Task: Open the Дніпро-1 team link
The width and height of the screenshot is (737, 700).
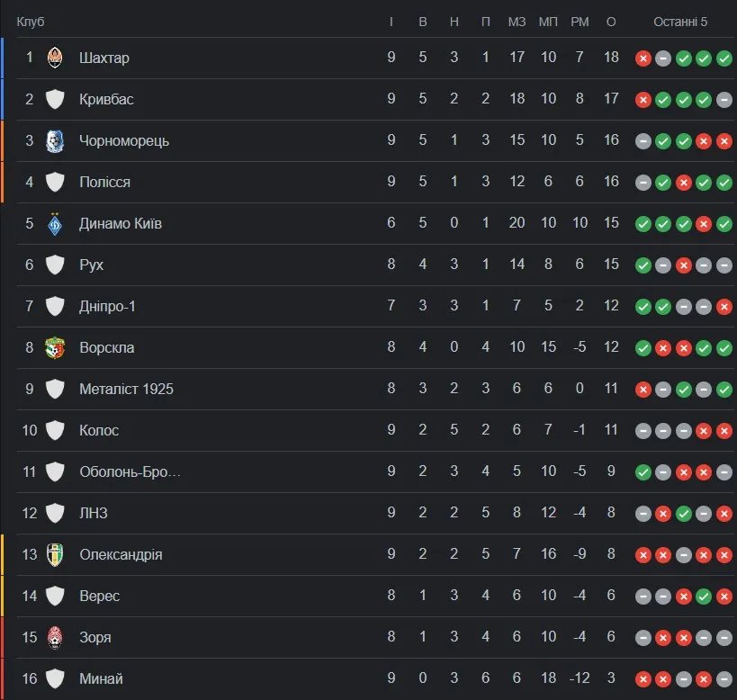Action: click(107, 306)
